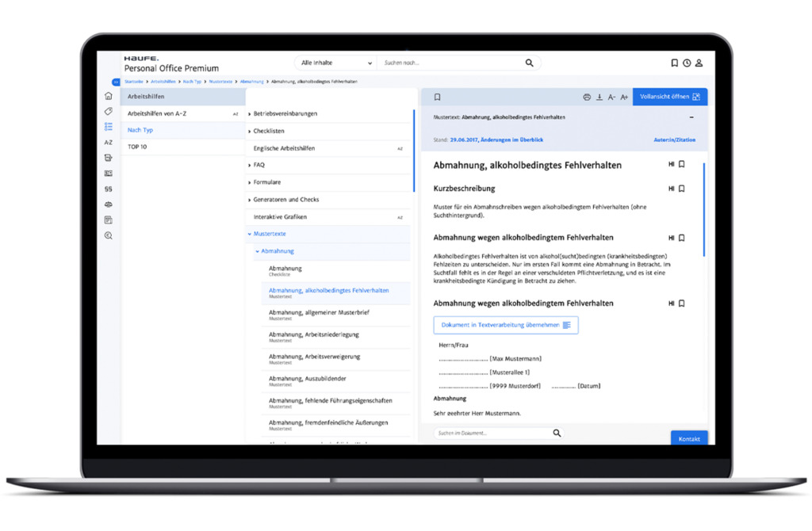Image resolution: width=812 pixels, height=531 pixels.
Task: Bookmark the Kurzbeschreibung section
Action: tap(680, 189)
